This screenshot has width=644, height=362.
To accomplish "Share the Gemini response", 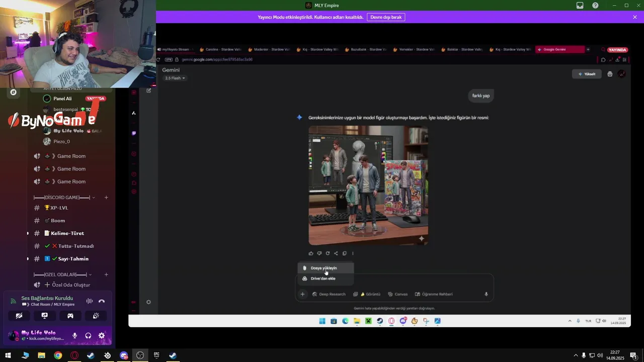I will pos(336,253).
